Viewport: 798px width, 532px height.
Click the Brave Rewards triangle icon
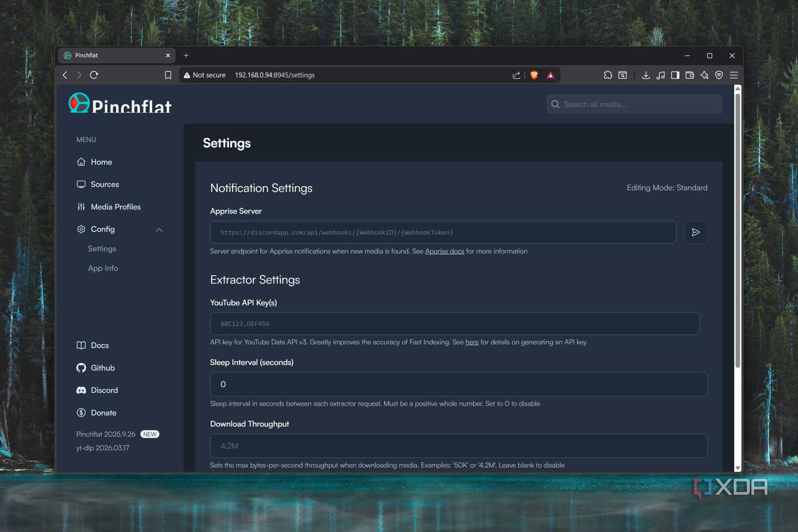click(x=550, y=75)
